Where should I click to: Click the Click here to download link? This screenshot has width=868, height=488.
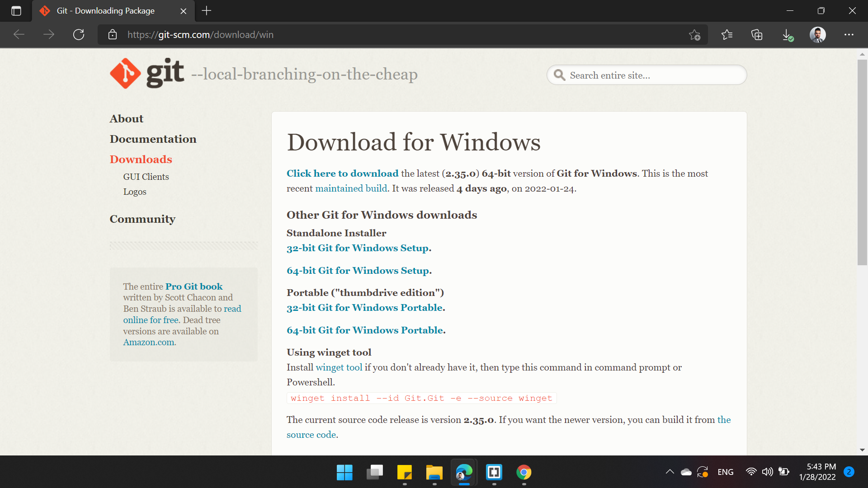tap(342, 174)
